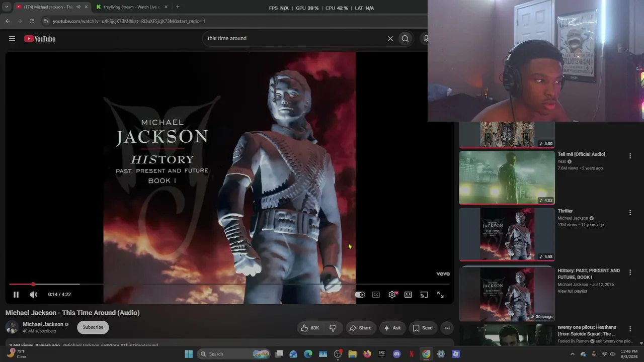This screenshot has height=362, width=644.
Task: Close the Michael Jackson YouTube tab
Action: (x=86, y=7)
